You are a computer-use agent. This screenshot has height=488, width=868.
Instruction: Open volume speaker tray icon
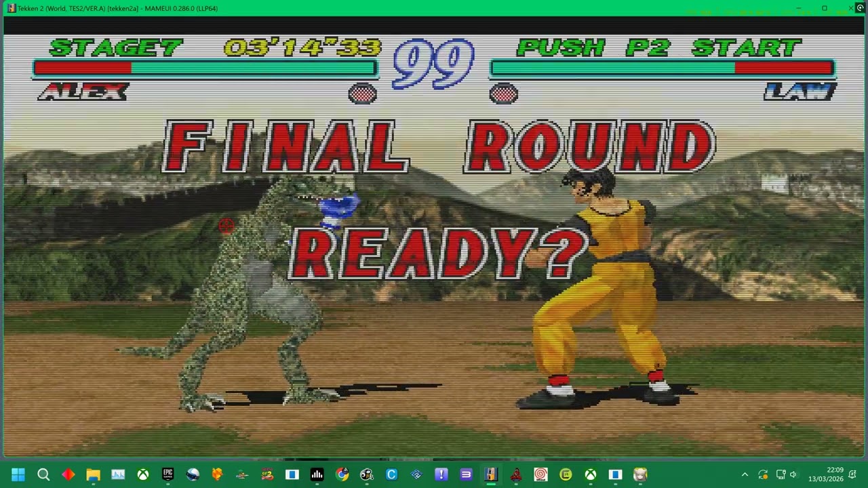point(793,474)
